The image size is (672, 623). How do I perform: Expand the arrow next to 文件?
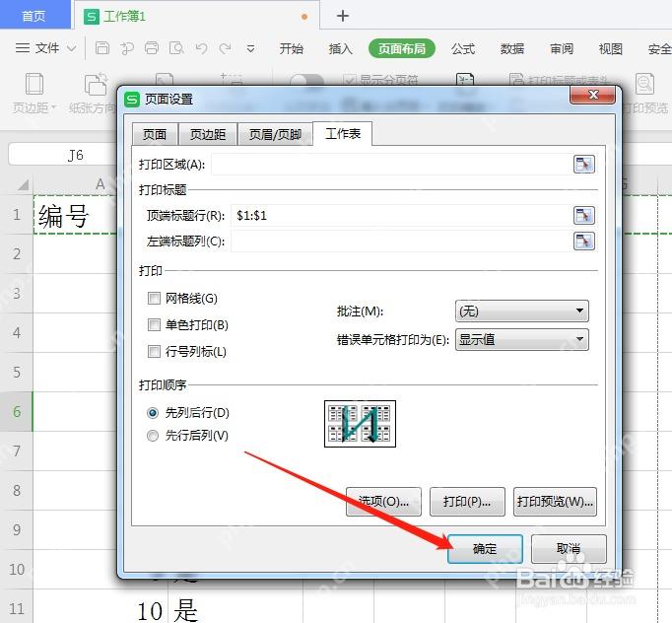(72, 48)
